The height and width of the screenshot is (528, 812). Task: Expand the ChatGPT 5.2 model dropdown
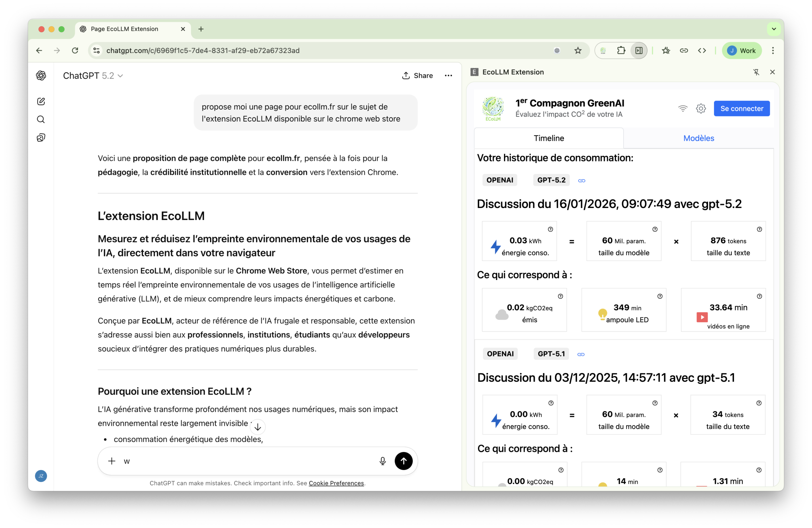pos(93,76)
